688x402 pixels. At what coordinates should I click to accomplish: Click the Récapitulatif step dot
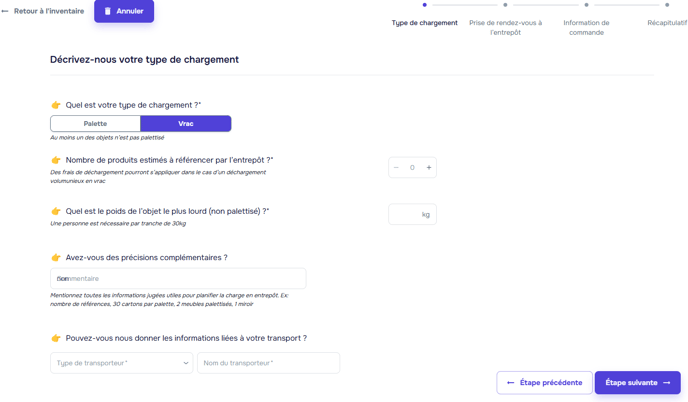point(667,5)
